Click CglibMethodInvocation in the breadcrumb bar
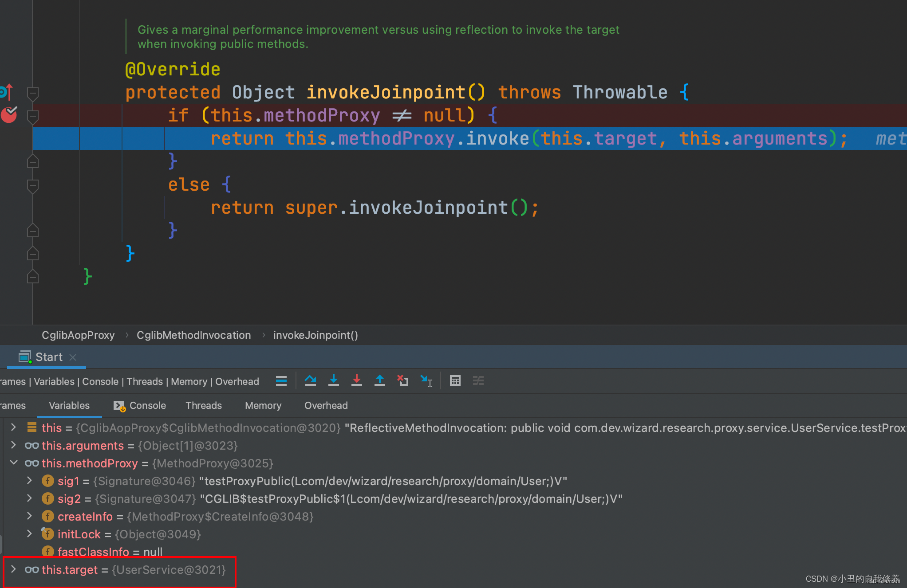Screen dimensions: 907x588 click(194, 335)
